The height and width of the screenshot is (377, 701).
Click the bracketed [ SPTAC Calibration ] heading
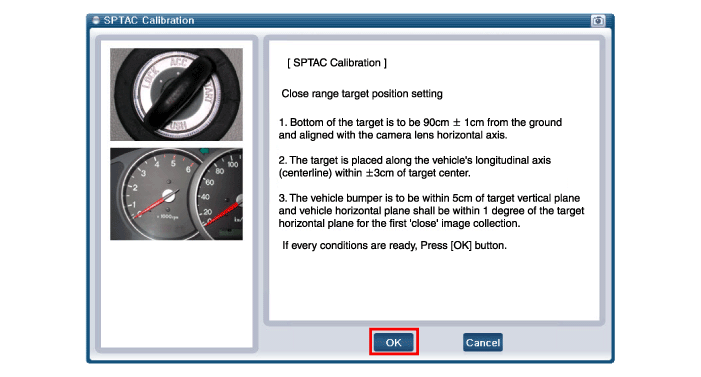(337, 63)
